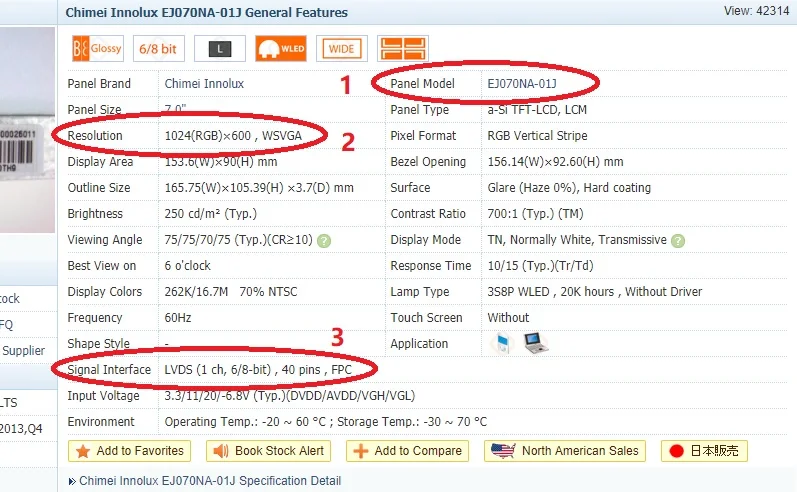Click help icon next to Display Mode
The width and height of the screenshot is (797, 492).
tap(678, 240)
